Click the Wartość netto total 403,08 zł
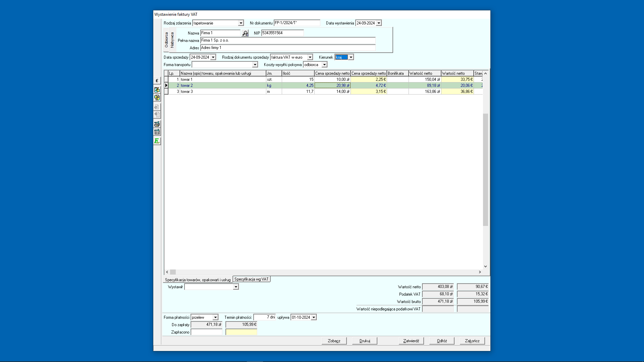Image resolution: width=644 pixels, height=362 pixels. click(x=438, y=287)
